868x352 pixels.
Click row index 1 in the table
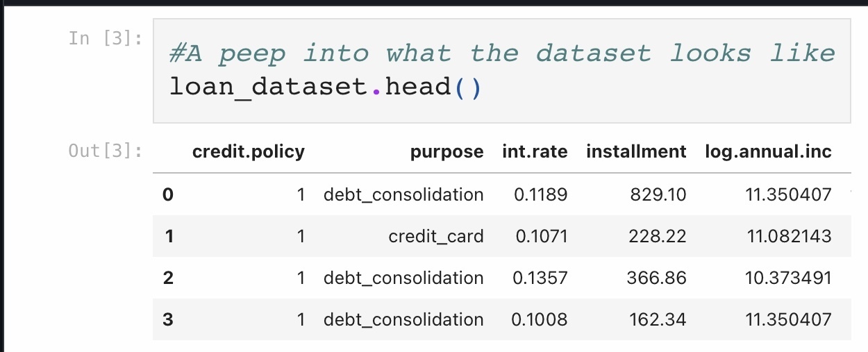[x=169, y=237]
